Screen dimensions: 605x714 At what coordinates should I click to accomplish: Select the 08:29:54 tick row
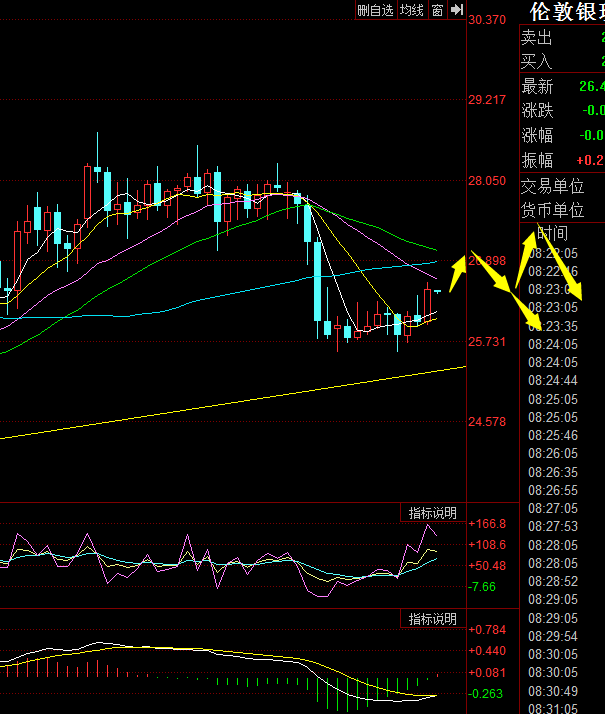(553, 636)
